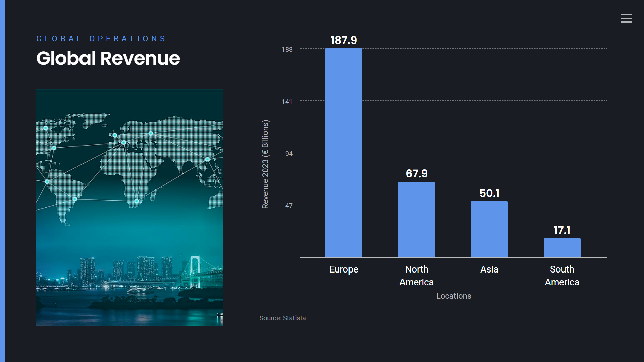
Task: Click the 17.1 data label
Action: pos(562,230)
